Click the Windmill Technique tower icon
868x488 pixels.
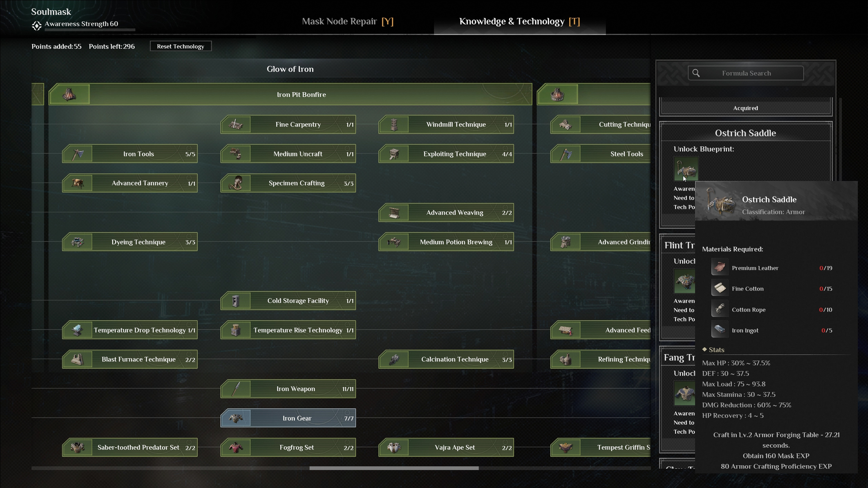pyautogui.click(x=394, y=125)
